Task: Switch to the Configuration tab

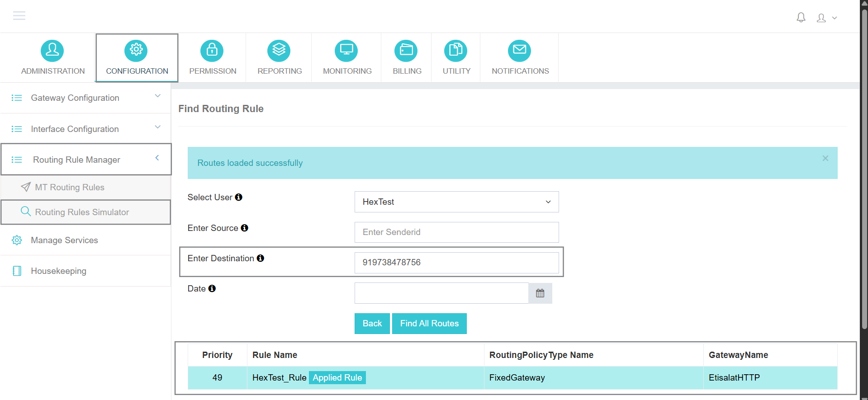Action: [x=137, y=58]
